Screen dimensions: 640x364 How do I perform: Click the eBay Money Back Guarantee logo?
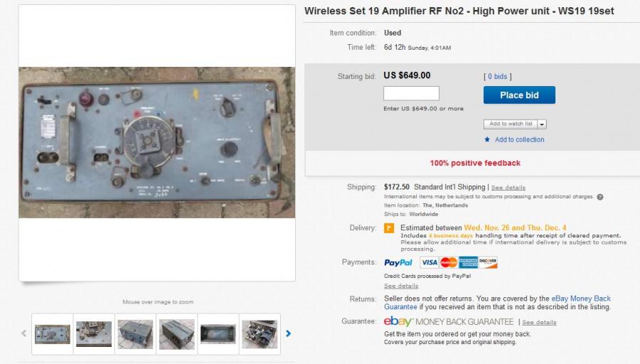pos(449,321)
